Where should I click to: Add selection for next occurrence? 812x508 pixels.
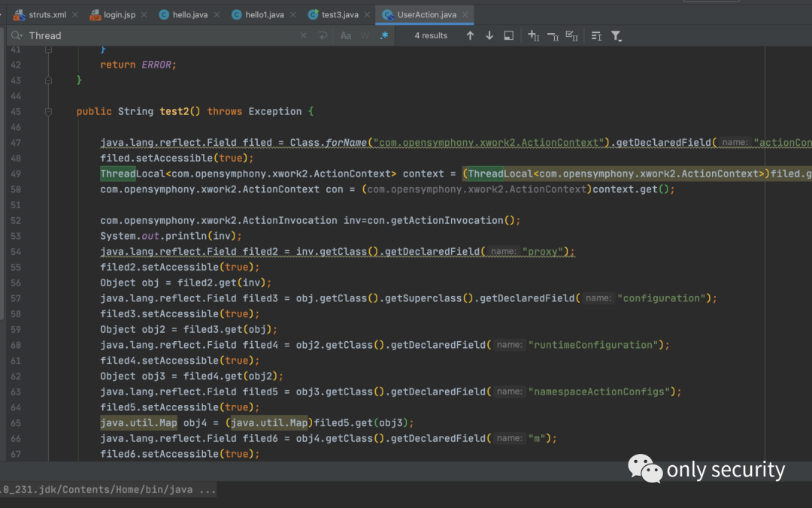click(533, 36)
